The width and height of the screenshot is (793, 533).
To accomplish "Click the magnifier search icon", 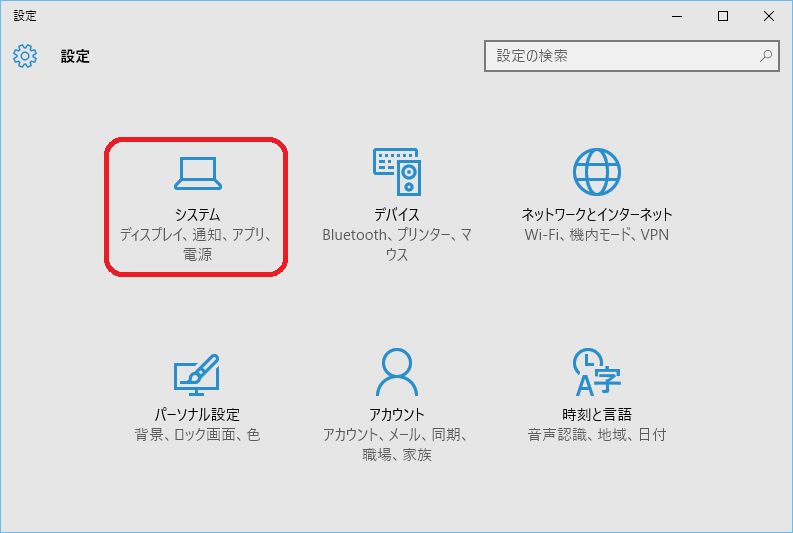I will point(766,56).
